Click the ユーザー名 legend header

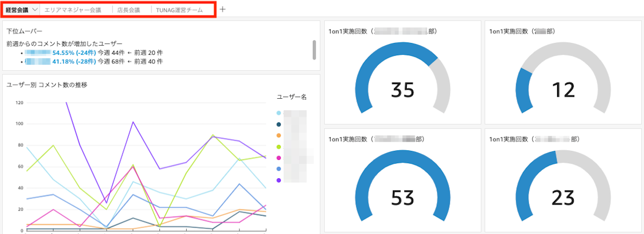[291, 97]
